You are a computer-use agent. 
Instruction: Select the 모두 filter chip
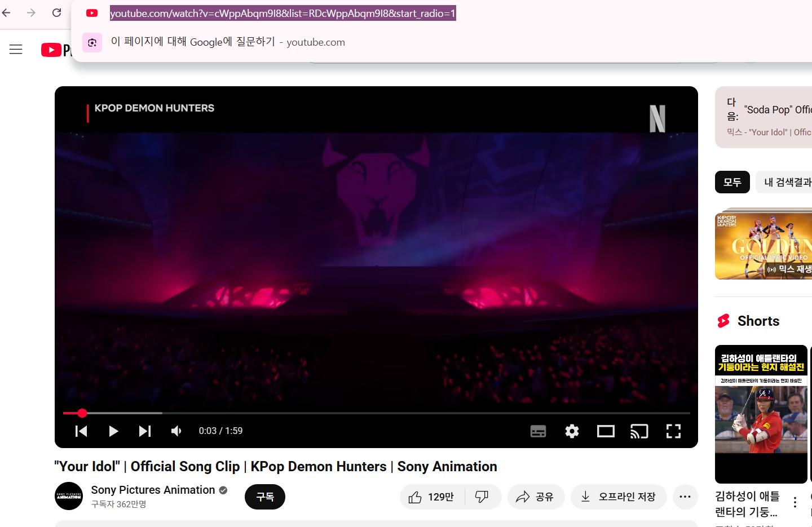click(732, 182)
